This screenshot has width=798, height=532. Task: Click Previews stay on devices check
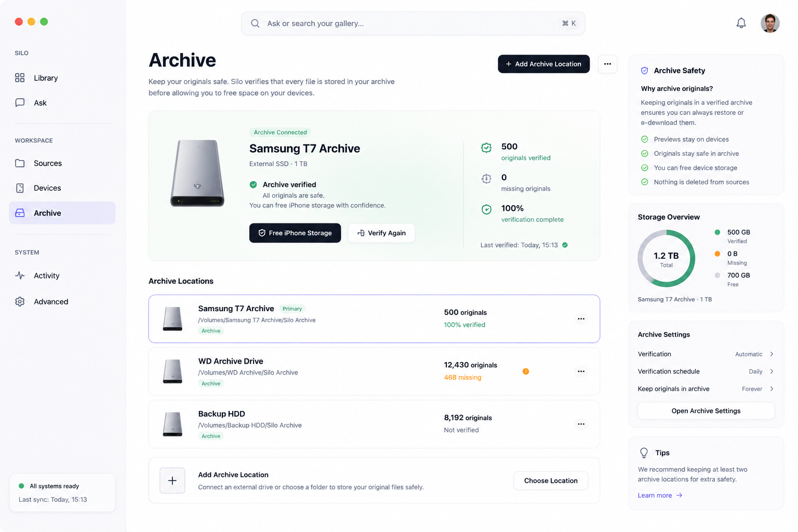[x=644, y=139]
